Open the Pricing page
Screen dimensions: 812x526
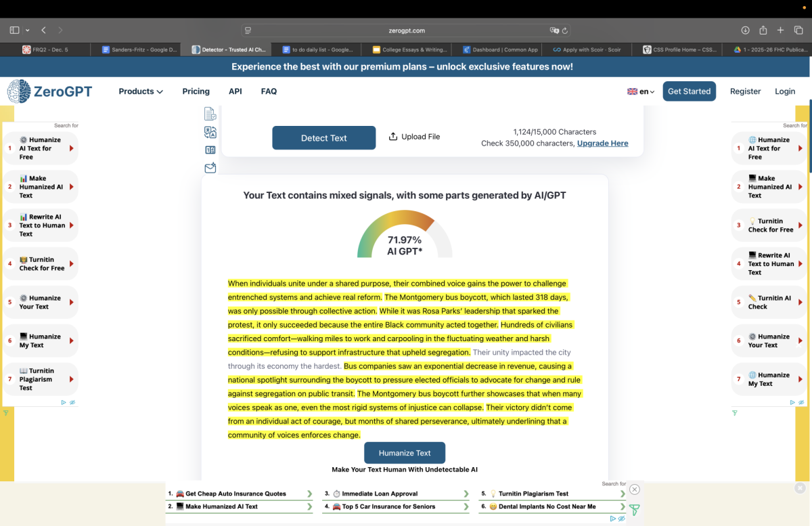(x=196, y=91)
